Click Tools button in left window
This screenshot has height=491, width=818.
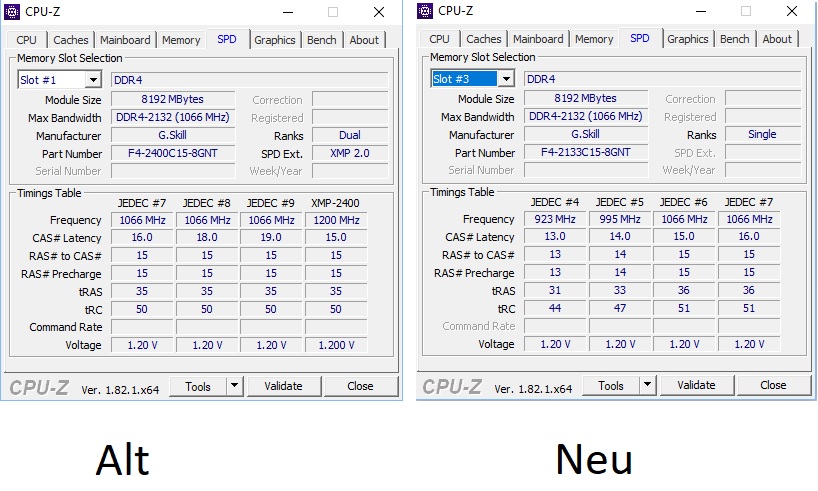(x=198, y=387)
